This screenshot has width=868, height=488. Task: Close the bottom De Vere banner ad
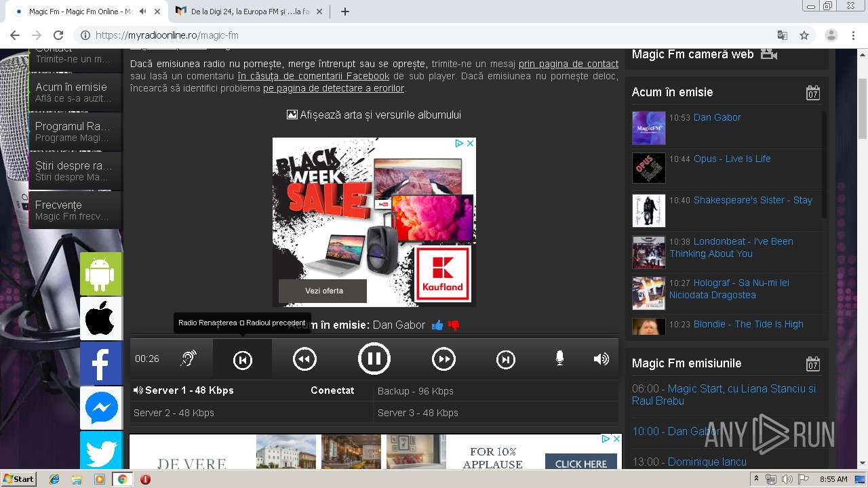(616, 439)
